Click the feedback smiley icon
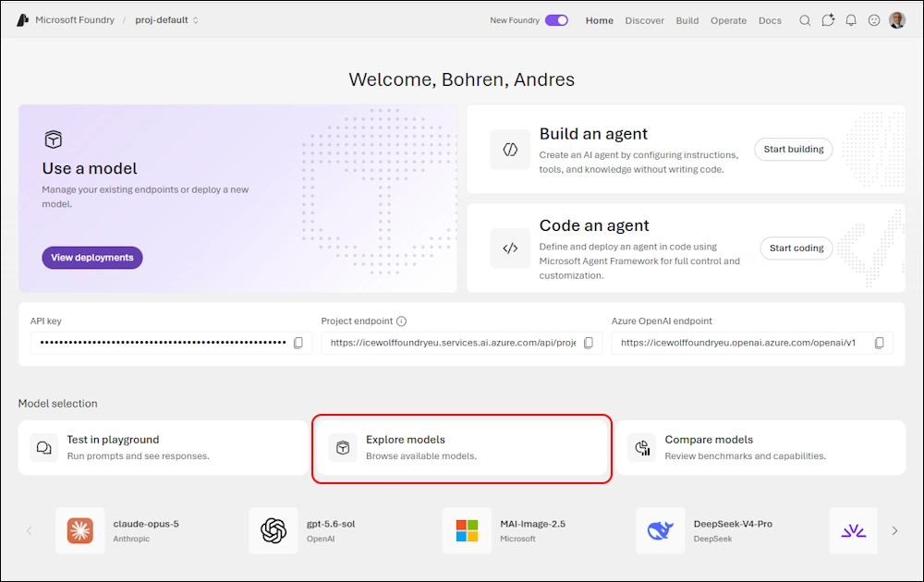The height and width of the screenshot is (582, 924). (x=874, y=20)
